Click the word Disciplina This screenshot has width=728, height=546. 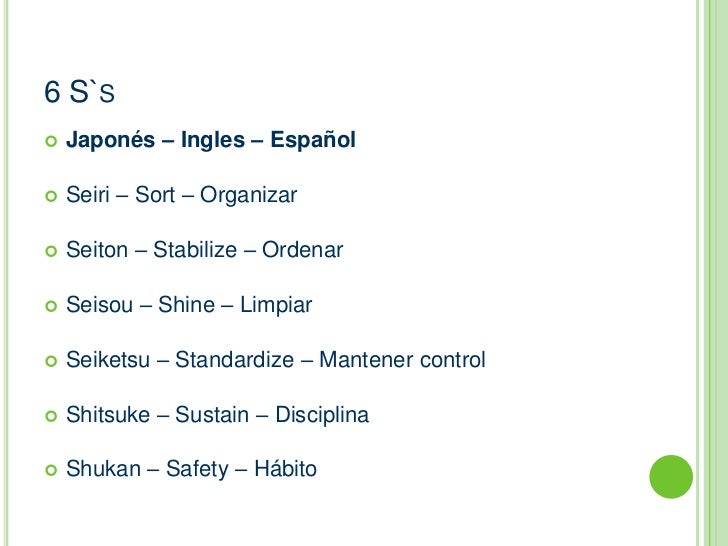(x=322, y=414)
